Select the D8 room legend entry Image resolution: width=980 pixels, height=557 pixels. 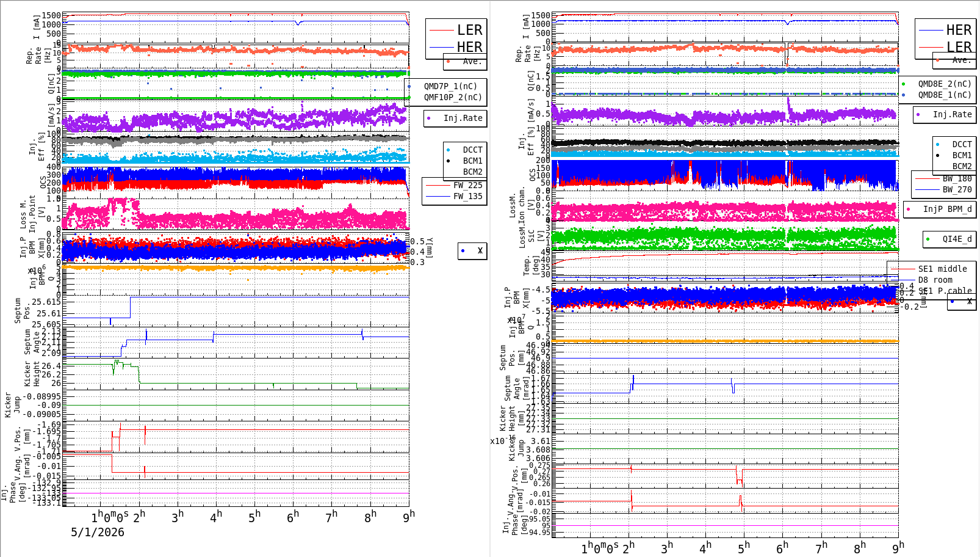coord(935,280)
